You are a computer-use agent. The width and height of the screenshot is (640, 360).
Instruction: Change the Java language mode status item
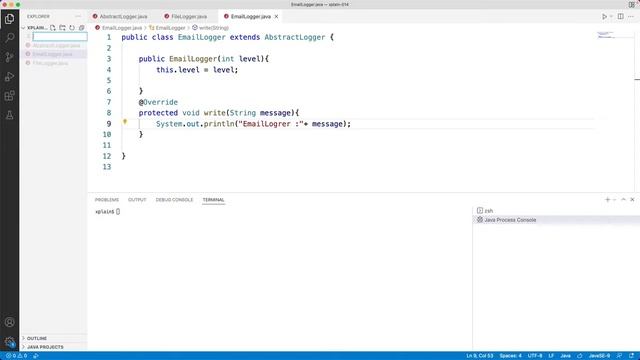565,356
